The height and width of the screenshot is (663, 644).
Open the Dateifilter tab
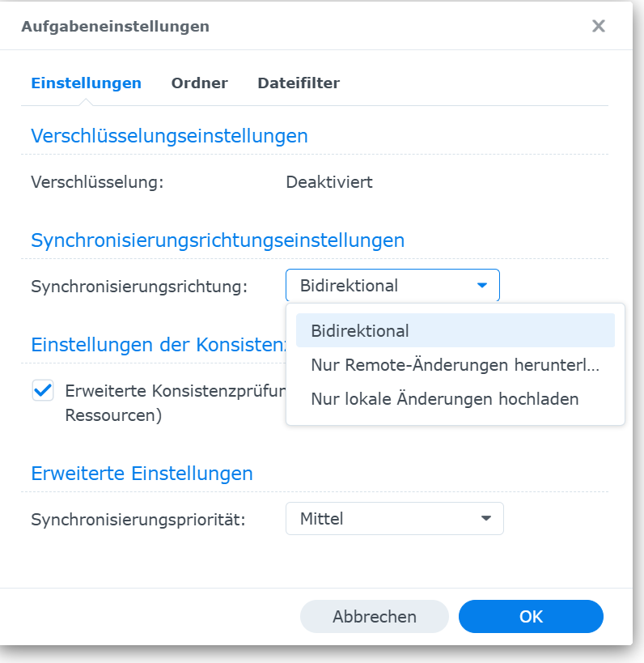[298, 83]
